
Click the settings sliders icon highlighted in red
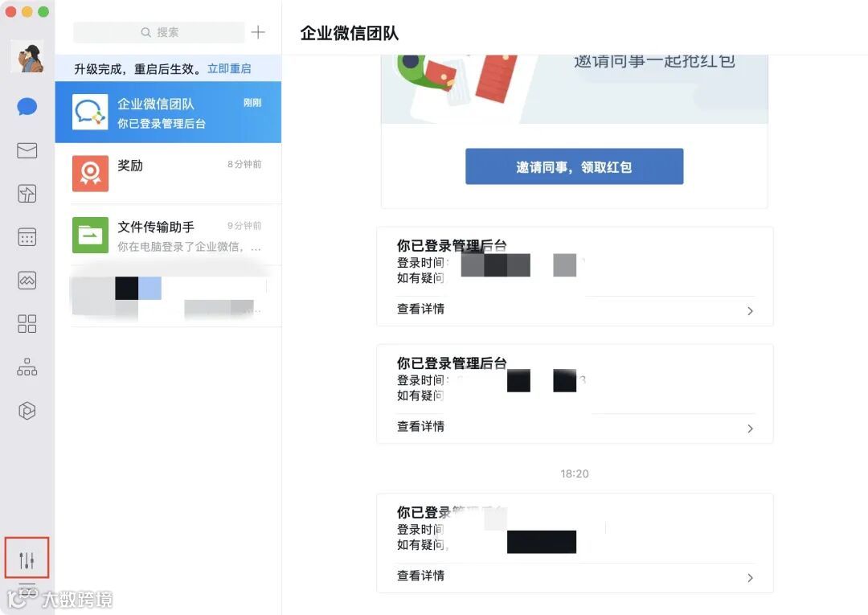coord(27,559)
